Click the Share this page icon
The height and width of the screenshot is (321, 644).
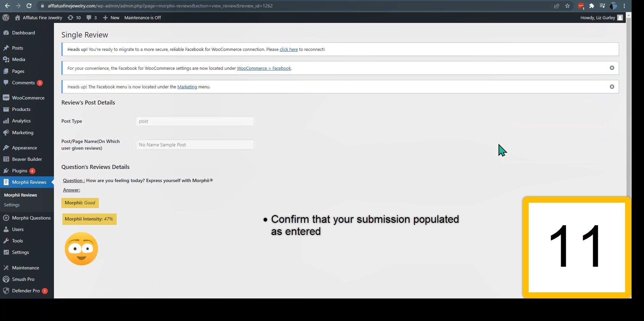pyautogui.click(x=557, y=6)
